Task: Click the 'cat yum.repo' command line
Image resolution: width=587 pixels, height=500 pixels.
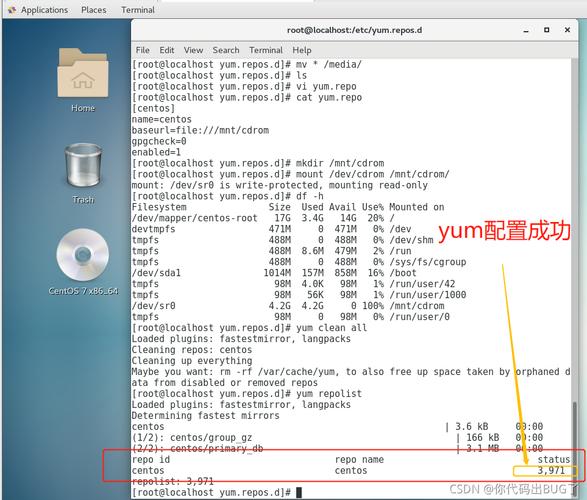Action: tap(247, 98)
